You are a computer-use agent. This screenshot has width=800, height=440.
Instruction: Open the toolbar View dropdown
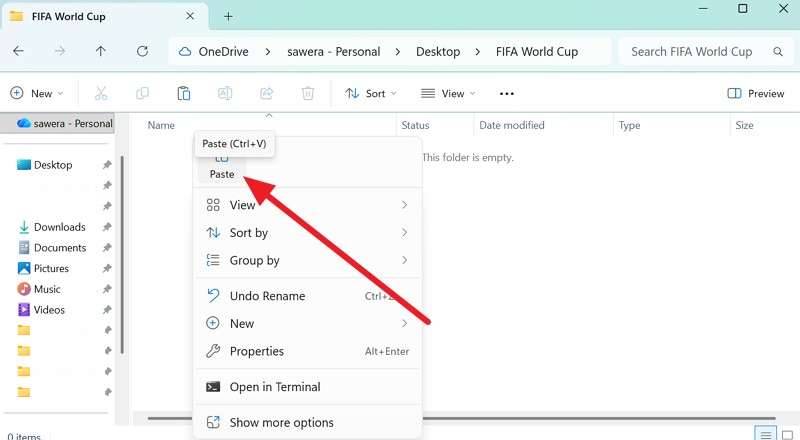point(448,93)
